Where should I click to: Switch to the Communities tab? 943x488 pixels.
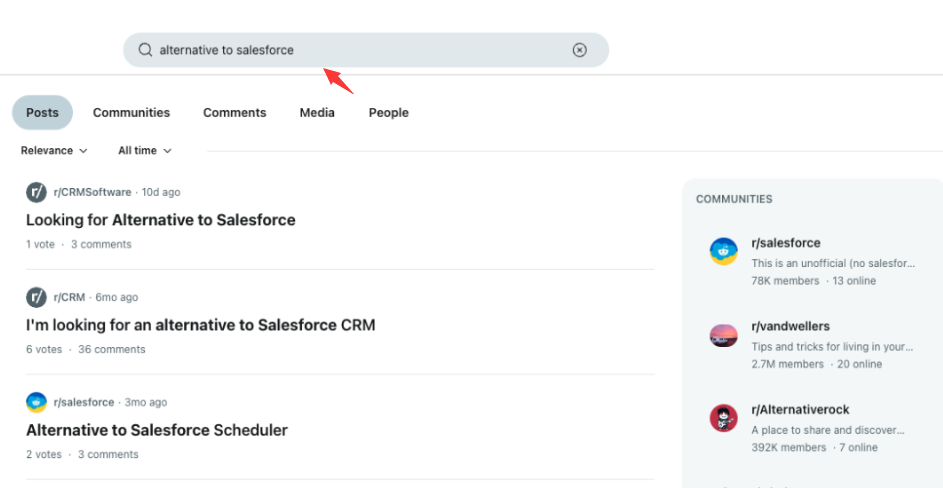[x=131, y=113]
